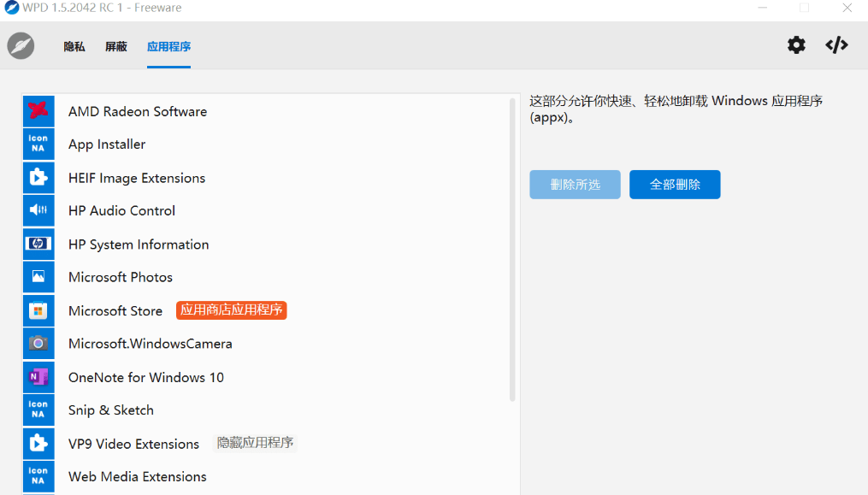Click the Microsoft.WindowsCamera camera icon
Viewport: 868px width, 495px height.
pos(38,343)
